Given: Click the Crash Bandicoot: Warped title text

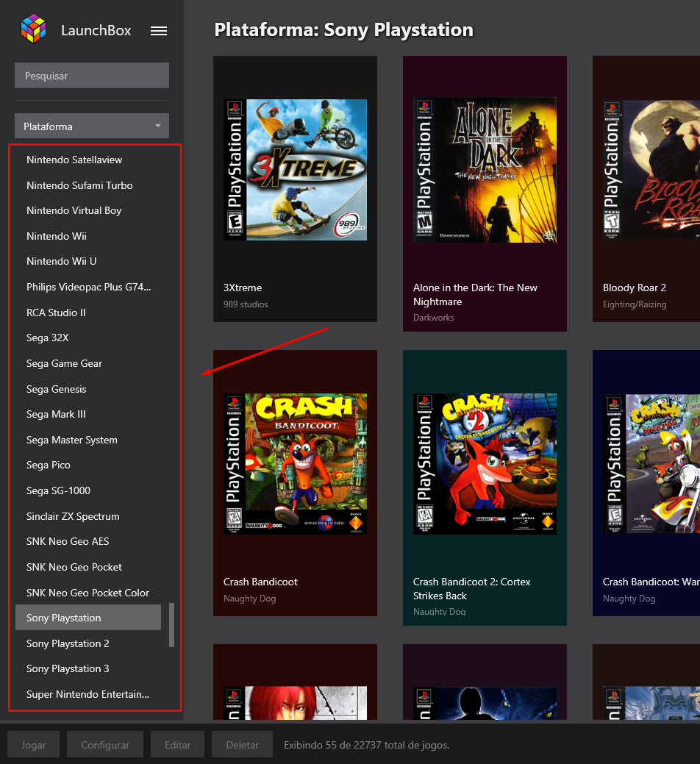Looking at the screenshot, I should pyautogui.click(x=651, y=582).
